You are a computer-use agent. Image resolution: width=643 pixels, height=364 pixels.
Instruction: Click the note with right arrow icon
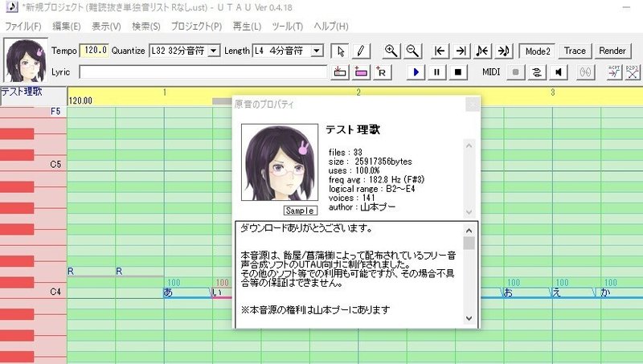pos(504,51)
